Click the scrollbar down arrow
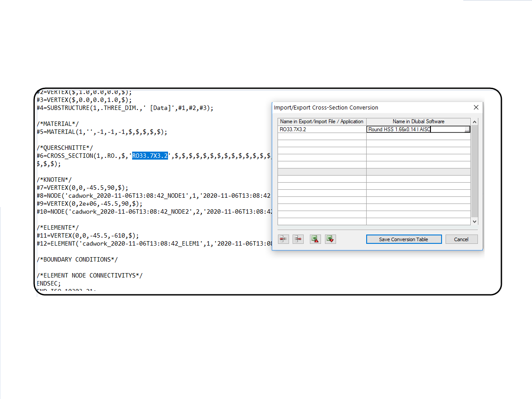Screen dimensions: 532x399 (474, 221)
